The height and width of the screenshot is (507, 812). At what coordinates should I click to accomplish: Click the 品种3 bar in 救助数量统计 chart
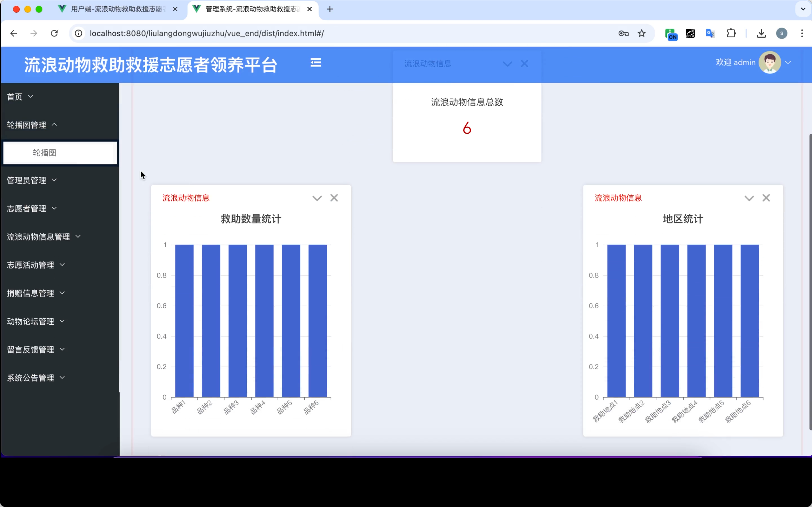pos(237,321)
